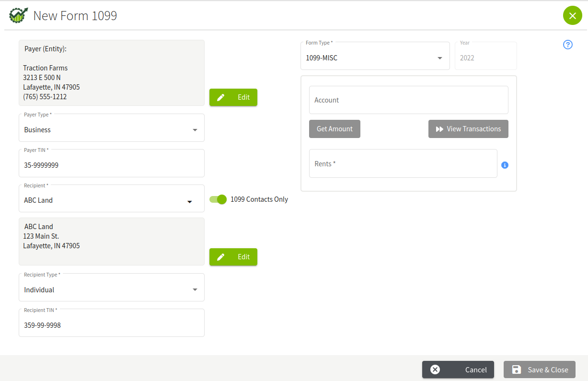
Task: Close the New Form 1099 dialog
Action: click(572, 15)
